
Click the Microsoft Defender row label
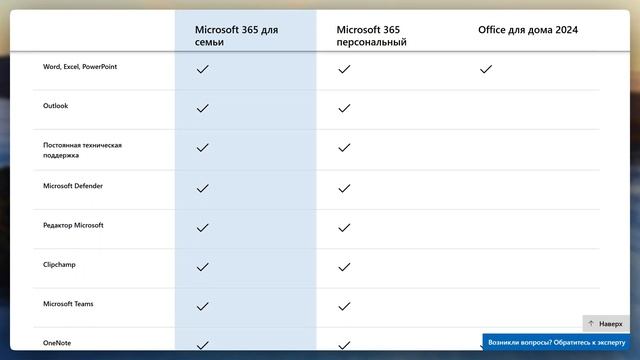coord(73,186)
